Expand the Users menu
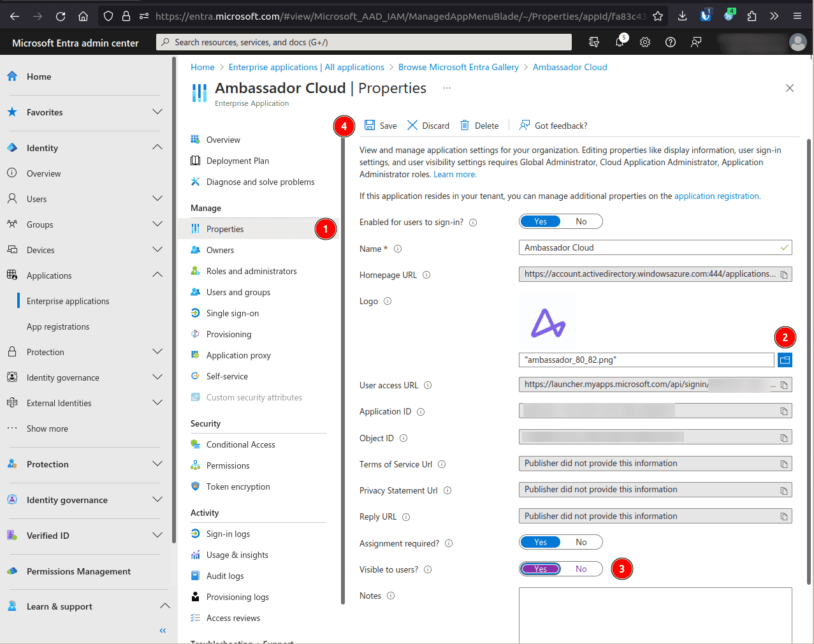This screenshot has width=814, height=644. (157, 199)
